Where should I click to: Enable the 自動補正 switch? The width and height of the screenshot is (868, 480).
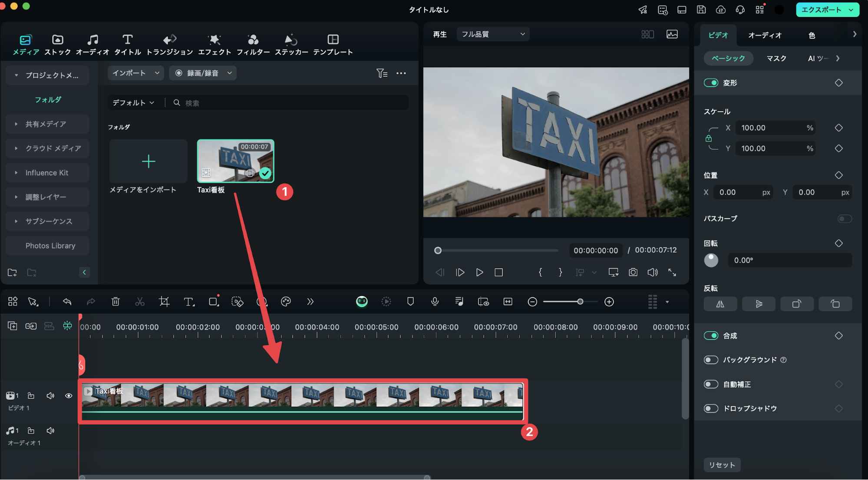pos(711,384)
